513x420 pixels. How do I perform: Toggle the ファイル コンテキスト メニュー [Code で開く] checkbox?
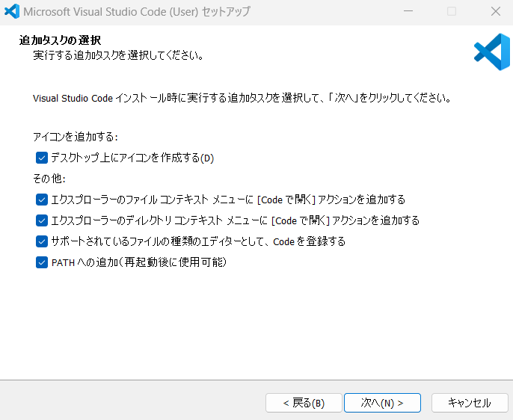42,200
